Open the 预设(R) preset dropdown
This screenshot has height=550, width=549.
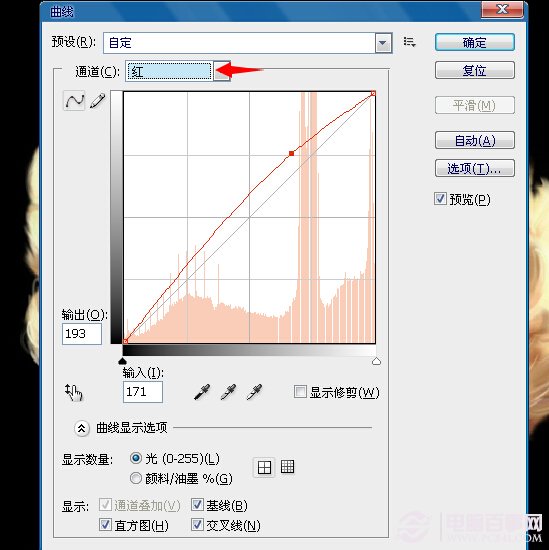(x=383, y=43)
